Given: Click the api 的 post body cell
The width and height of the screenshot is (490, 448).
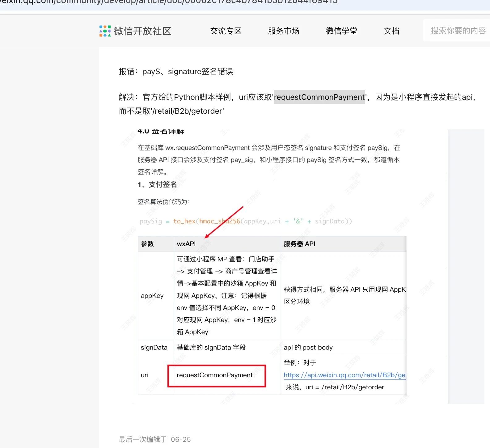Looking at the screenshot, I should pos(344,348).
